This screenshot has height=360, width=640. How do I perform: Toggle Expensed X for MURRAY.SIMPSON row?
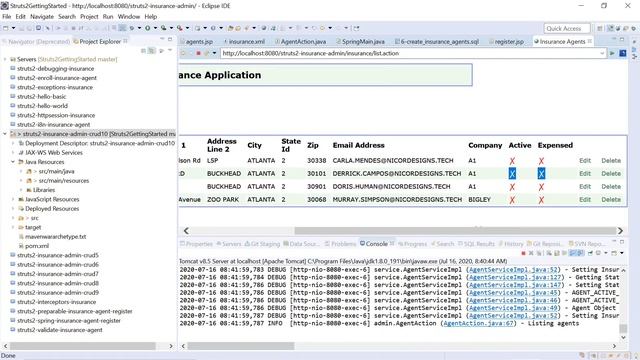point(541,200)
